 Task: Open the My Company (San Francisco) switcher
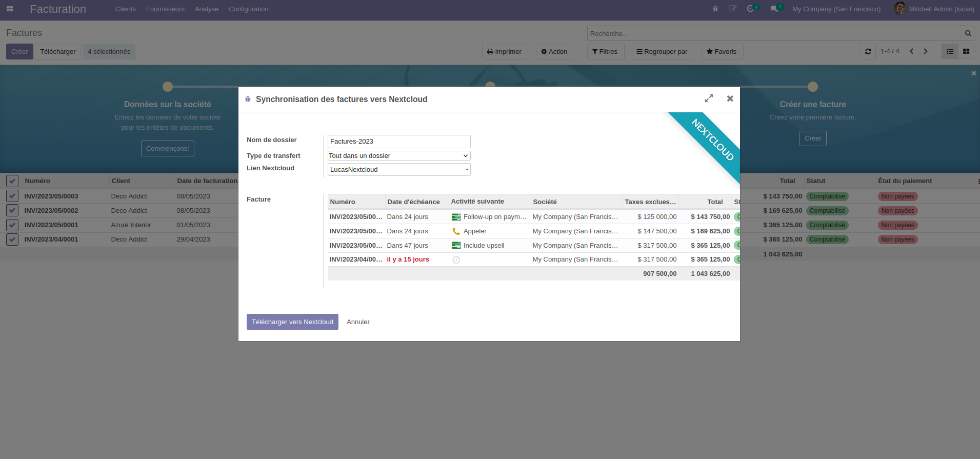(x=836, y=9)
